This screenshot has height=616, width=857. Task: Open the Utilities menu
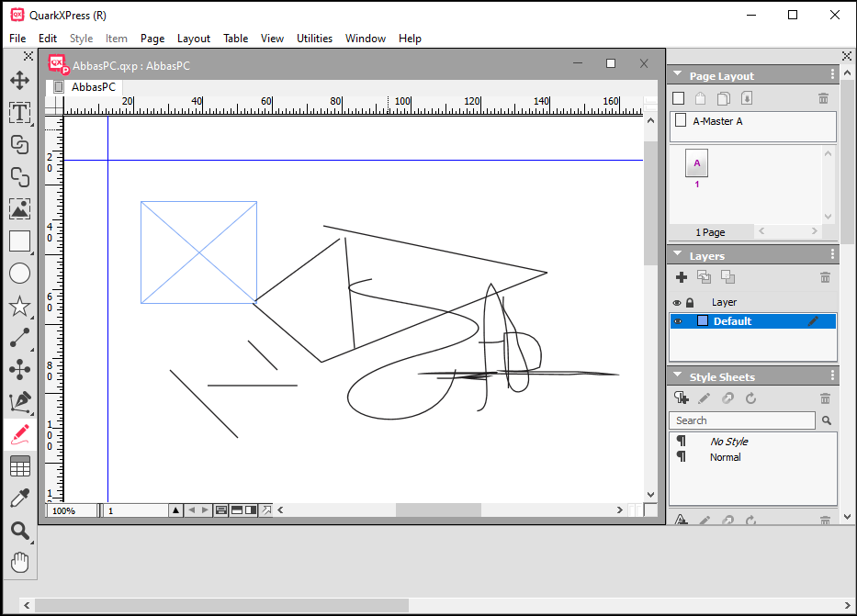pos(314,39)
